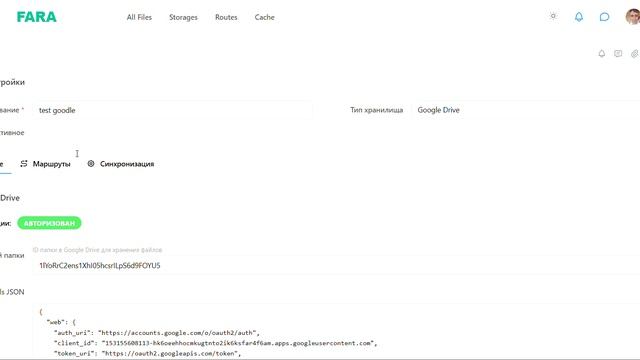
Task: Click the folder ID field 1fYoRrC2ens1Xhl05hcsrILpS6d9FOYU5
Action: pos(336,266)
